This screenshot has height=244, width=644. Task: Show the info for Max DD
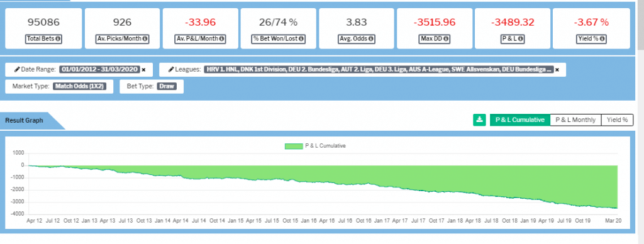446,39
